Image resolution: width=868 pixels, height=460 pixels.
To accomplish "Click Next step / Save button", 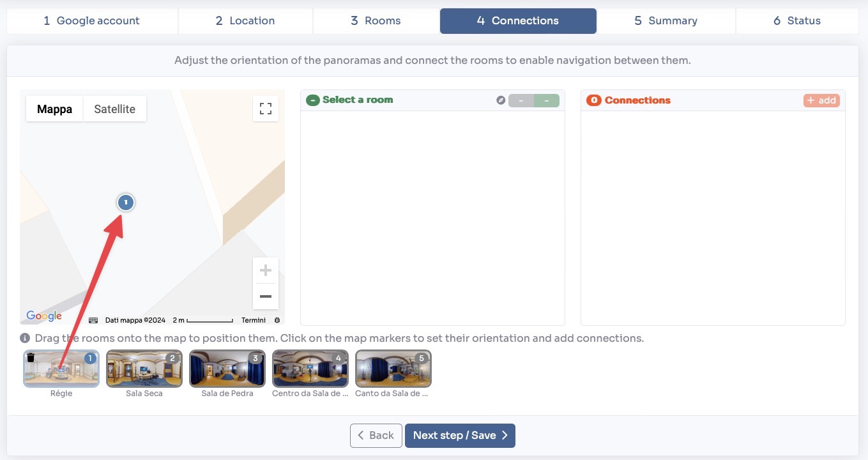I will coord(460,436).
